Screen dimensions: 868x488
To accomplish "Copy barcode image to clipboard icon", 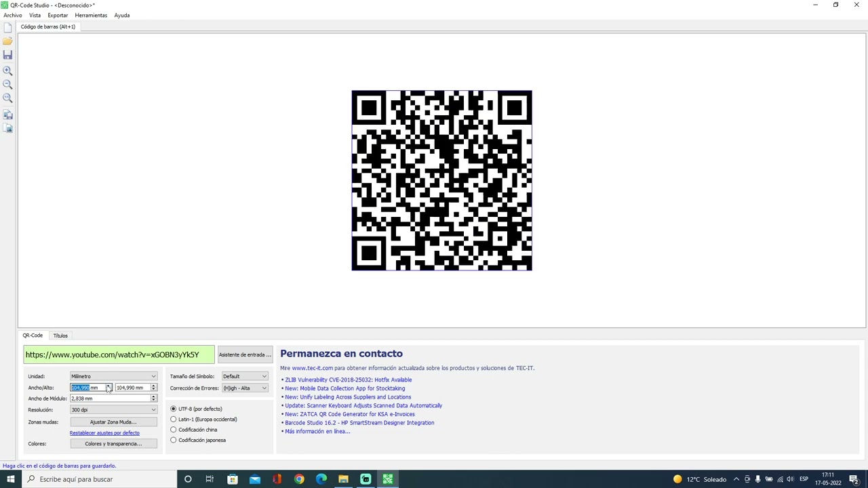I will point(7,128).
